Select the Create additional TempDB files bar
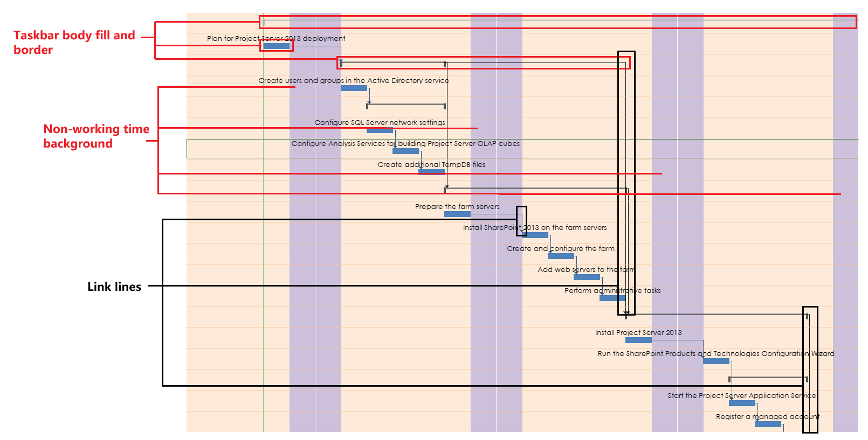Screen dimensions: 868x440 tap(431, 172)
